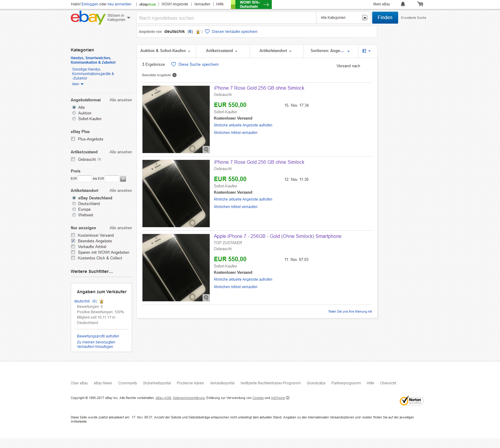The height and width of the screenshot is (448, 500).
Task: Click heart icon beside Diese Suche speichern
Action: tap(174, 64)
